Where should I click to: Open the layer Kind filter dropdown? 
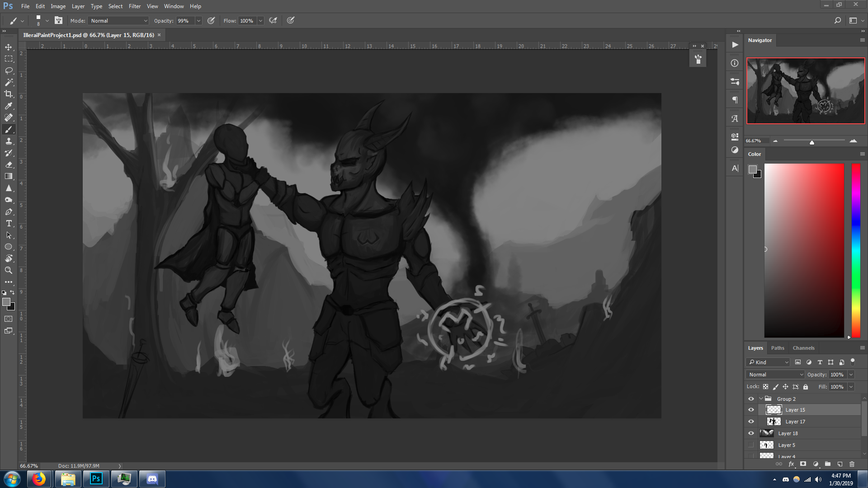768,362
